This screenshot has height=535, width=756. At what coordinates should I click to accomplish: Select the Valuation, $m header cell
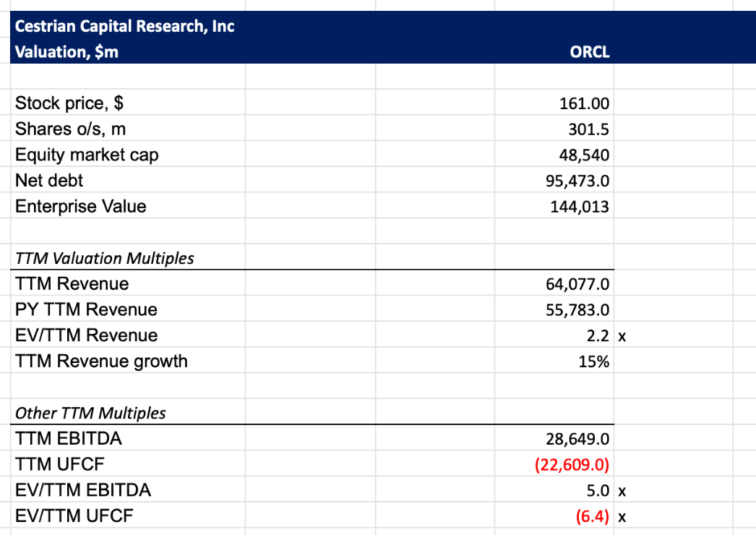click(66, 52)
